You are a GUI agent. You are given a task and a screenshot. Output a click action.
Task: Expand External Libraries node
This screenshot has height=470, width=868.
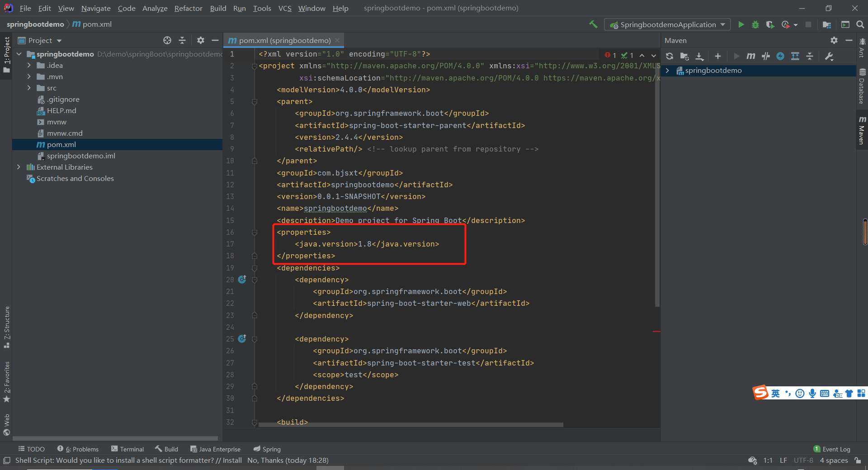tap(19, 167)
